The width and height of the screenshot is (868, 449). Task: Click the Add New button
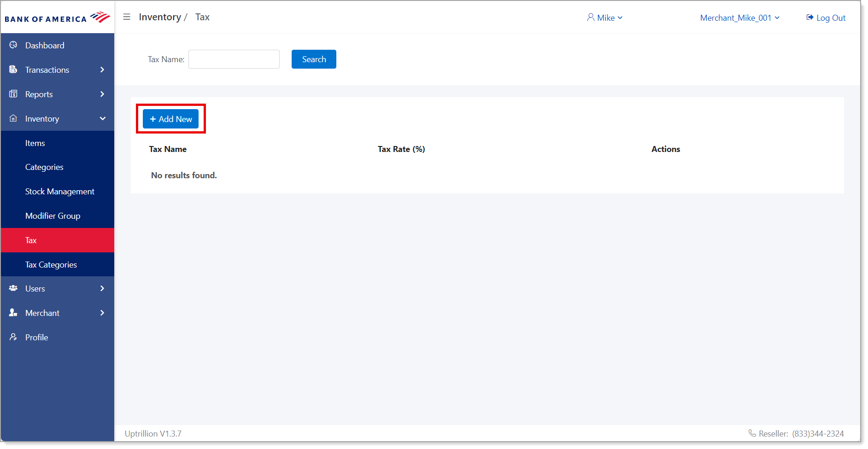pyautogui.click(x=171, y=119)
